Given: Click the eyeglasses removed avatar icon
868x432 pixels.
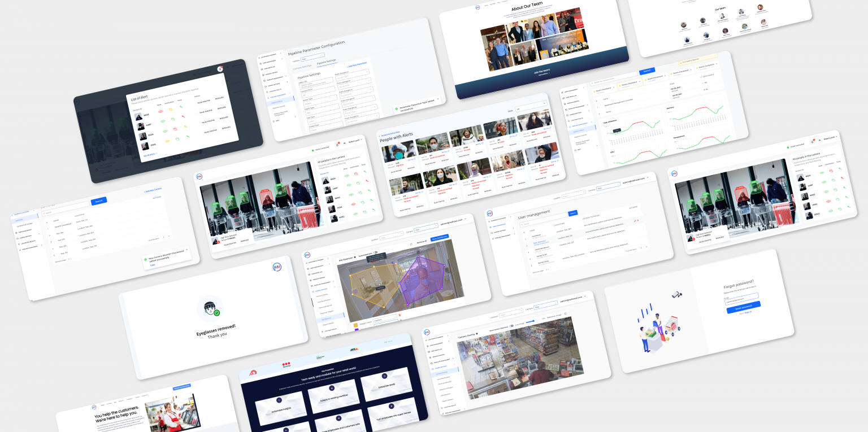Looking at the screenshot, I should [x=210, y=309].
